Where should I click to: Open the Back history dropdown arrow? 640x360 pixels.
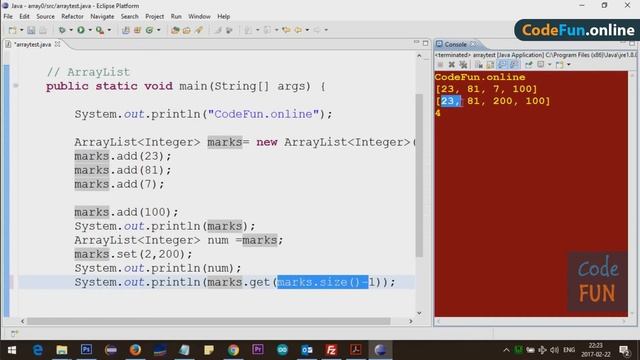[x=307, y=30]
